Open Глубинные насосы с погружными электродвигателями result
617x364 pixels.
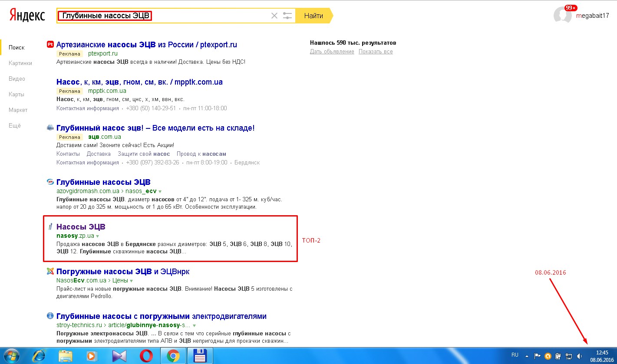(162, 316)
